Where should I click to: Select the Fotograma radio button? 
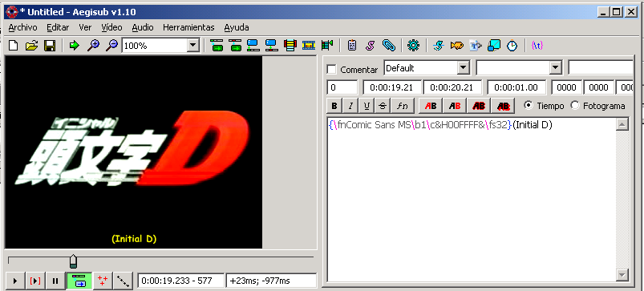coord(575,106)
